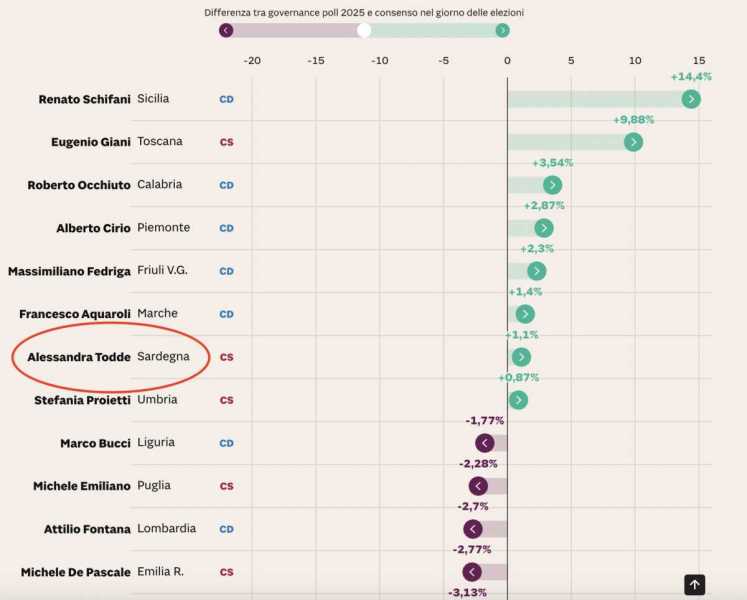This screenshot has height=600, width=747.
Task: Click green arrow for Massimiliano Fedriga
Action: coord(536,271)
